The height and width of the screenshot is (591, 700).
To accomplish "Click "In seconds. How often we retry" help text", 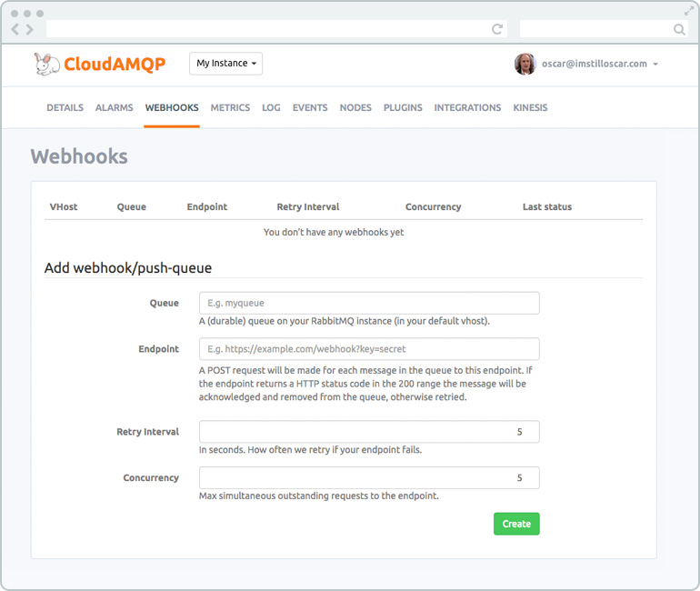I will 310,449.
